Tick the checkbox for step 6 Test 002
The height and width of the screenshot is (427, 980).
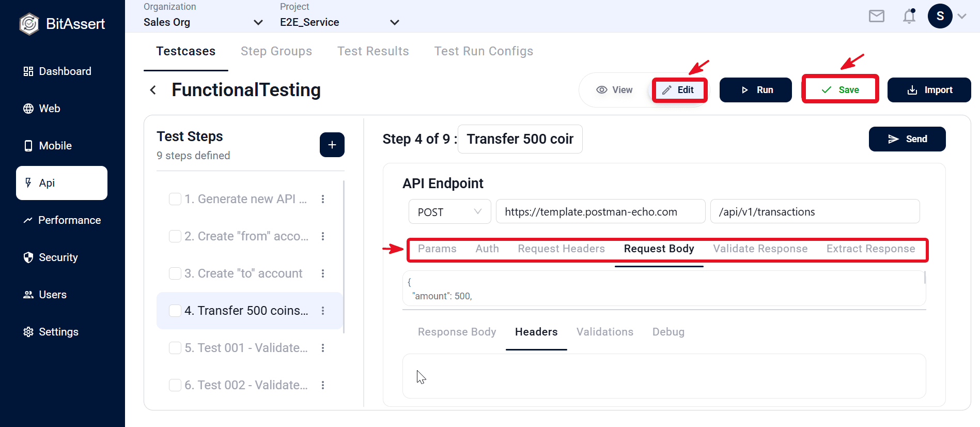[175, 385]
